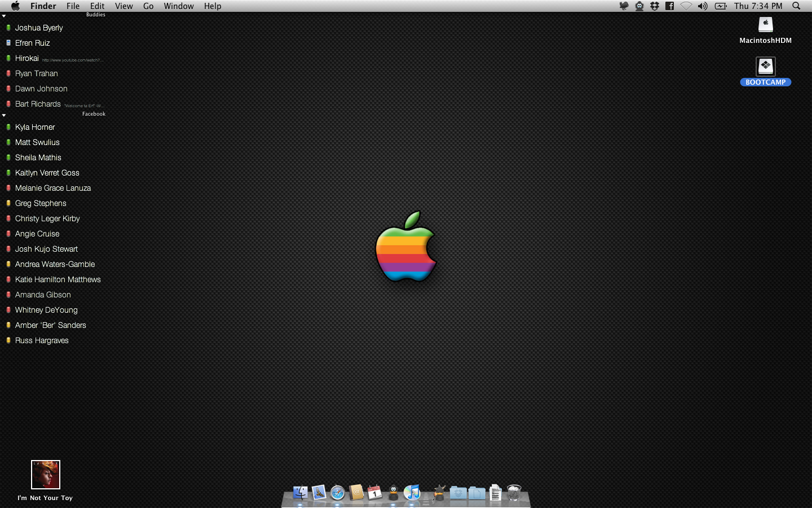This screenshot has width=812, height=508.
Task: Collapse the Facebook group triangle
Action: 4,115
